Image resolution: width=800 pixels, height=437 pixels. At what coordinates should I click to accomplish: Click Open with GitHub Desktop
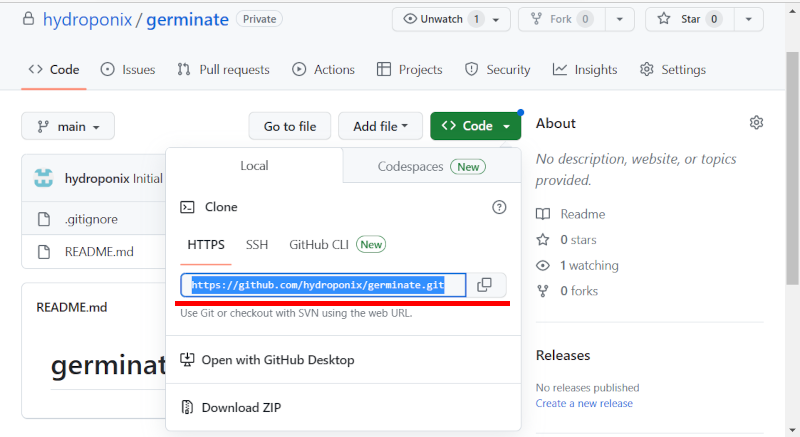coord(343,360)
